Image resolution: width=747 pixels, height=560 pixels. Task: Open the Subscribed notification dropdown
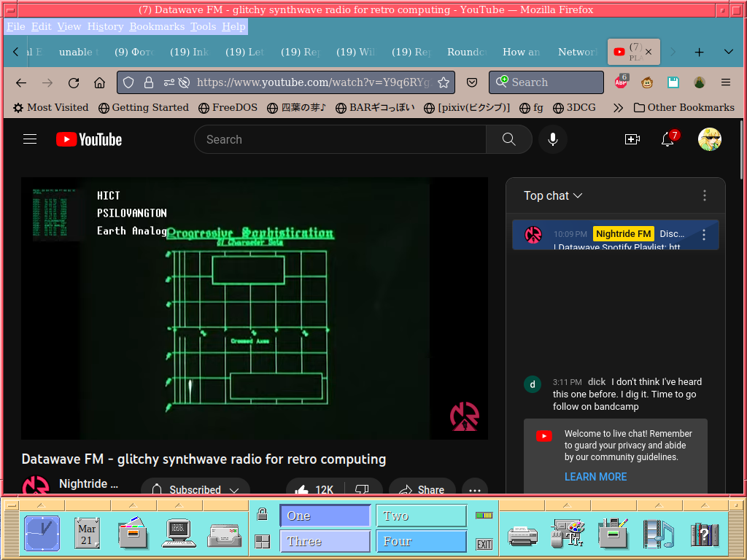[196, 490]
